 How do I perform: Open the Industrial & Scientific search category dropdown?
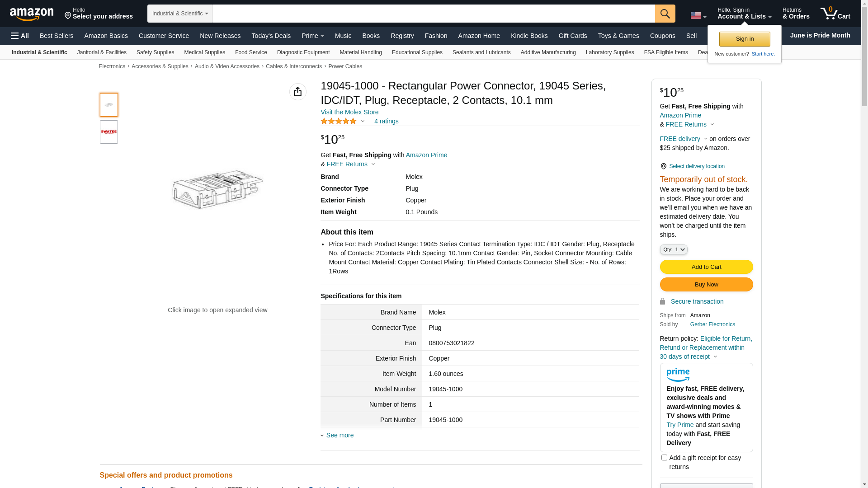point(180,14)
